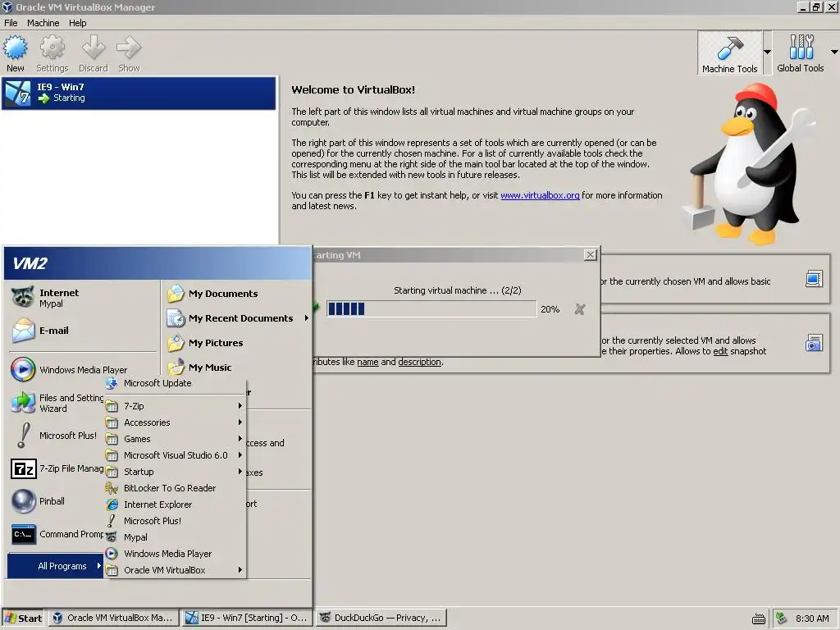The width and height of the screenshot is (840, 630).
Task: Open the Machine menu
Action: pyautogui.click(x=43, y=23)
